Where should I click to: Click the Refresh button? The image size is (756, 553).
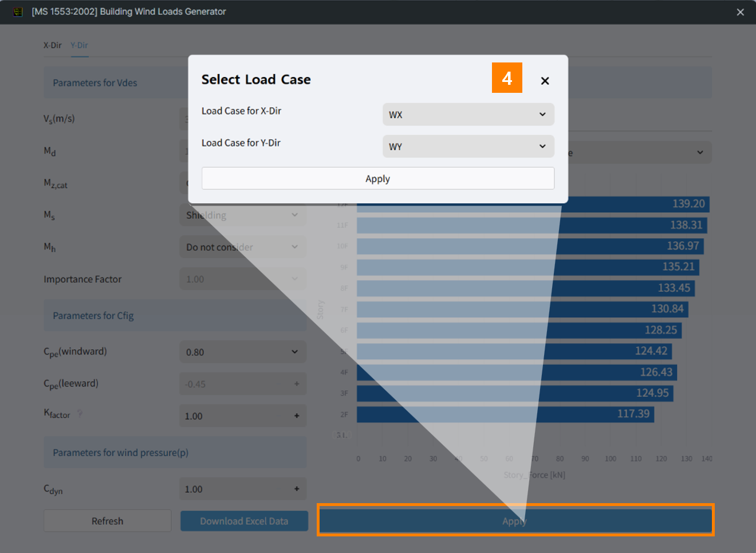pos(107,521)
